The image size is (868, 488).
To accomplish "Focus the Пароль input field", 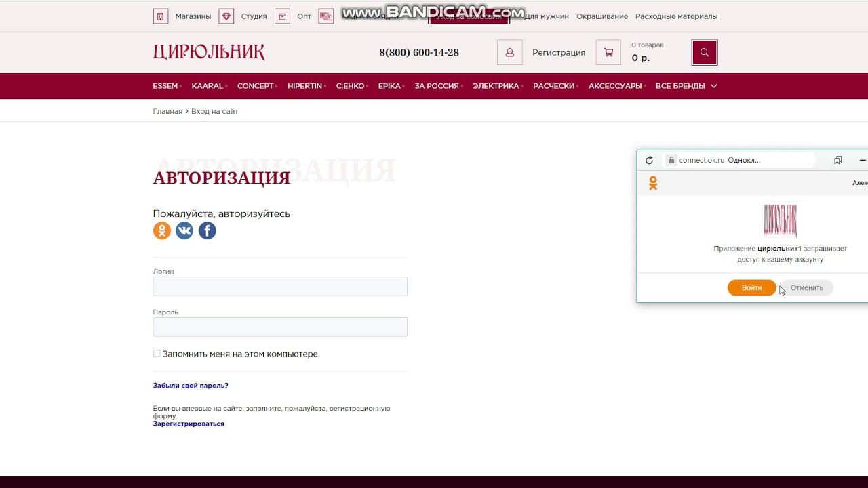I will [x=280, y=327].
